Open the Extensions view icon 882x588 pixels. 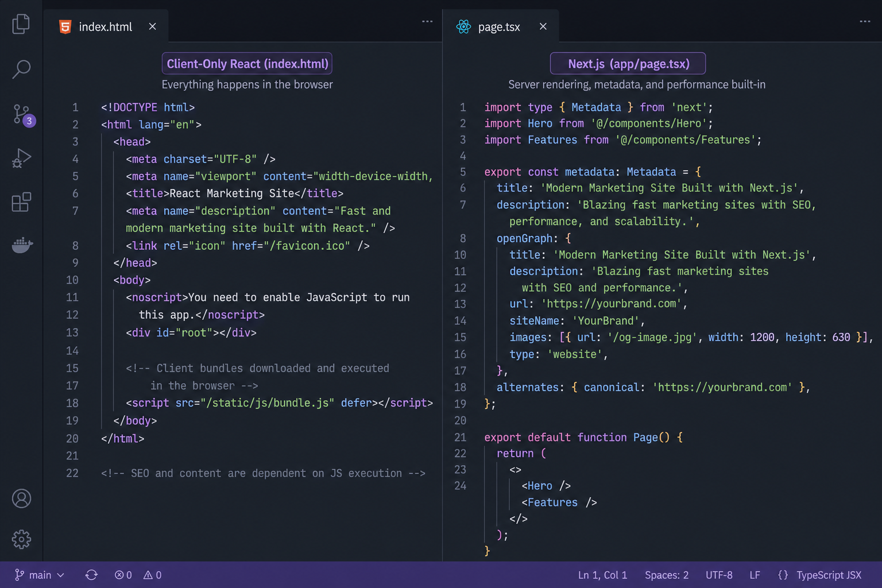[x=21, y=202]
